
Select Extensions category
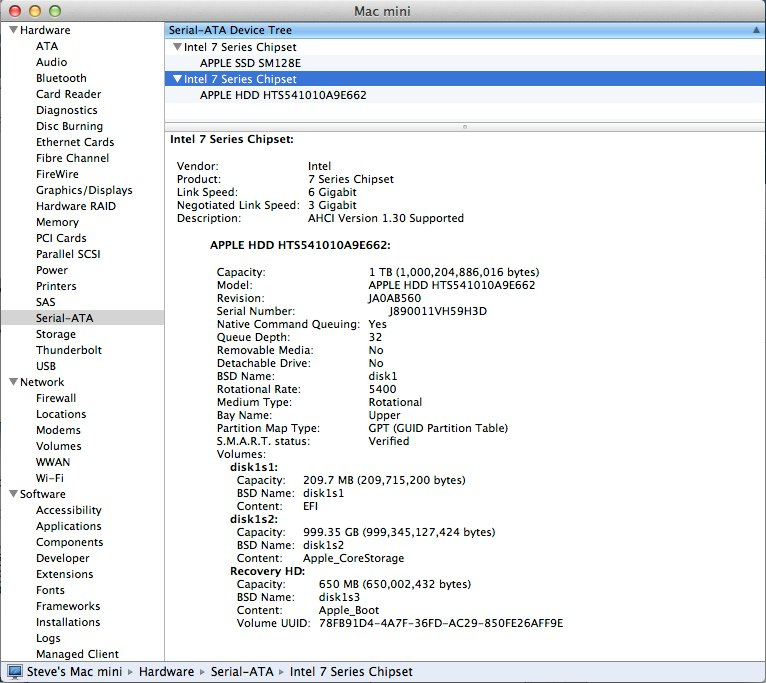(x=64, y=574)
